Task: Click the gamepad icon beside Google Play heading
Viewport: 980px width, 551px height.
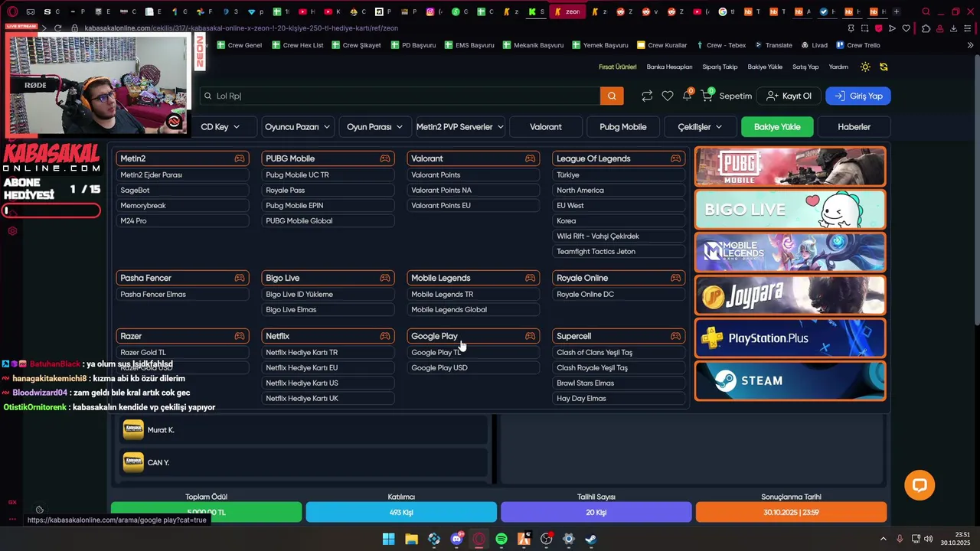Action: (530, 336)
